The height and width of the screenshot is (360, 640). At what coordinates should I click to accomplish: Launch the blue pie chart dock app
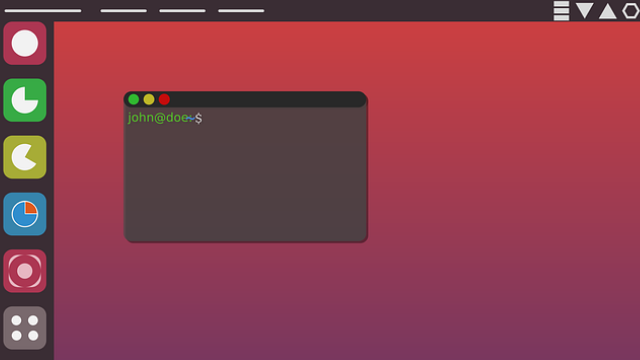tap(25, 214)
